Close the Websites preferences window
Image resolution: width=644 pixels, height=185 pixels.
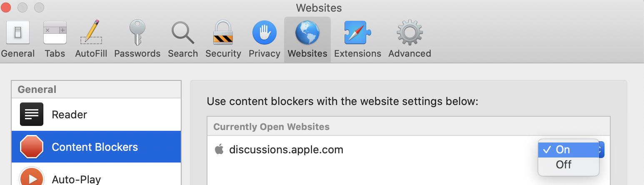point(6,7)
